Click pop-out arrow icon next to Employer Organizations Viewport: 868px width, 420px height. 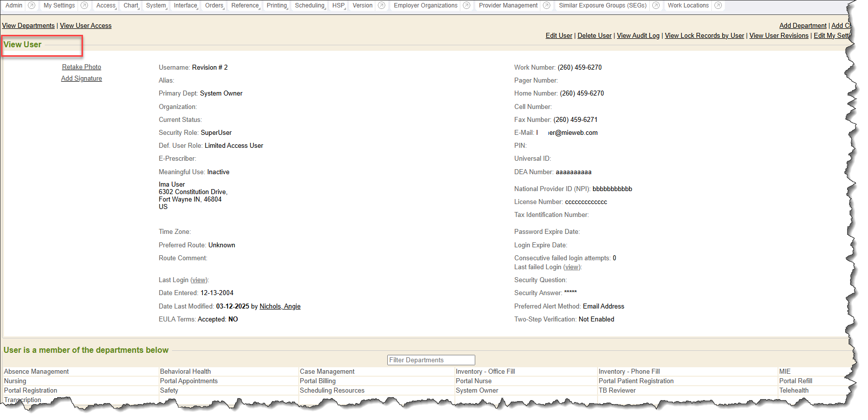[x=466, y=5]
